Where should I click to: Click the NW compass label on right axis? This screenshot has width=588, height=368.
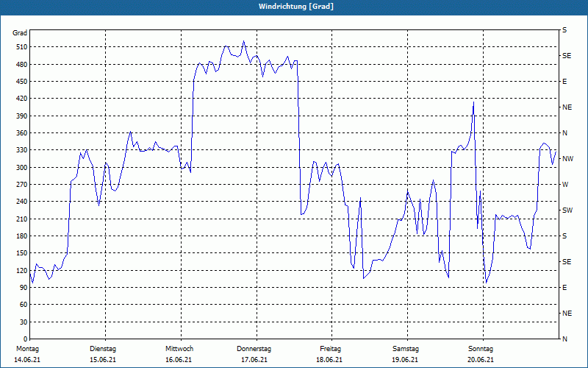pyautogui.click(x=567, y=159)
